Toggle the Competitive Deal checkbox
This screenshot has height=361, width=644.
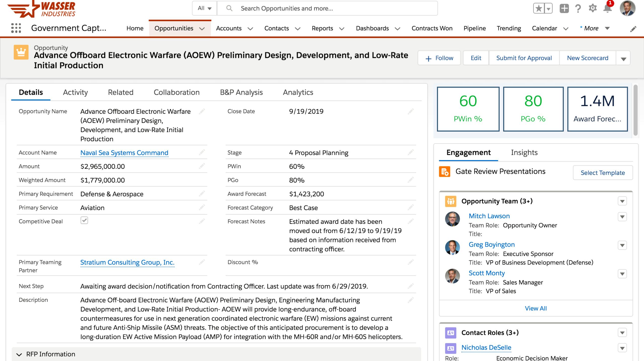[84, 220]
